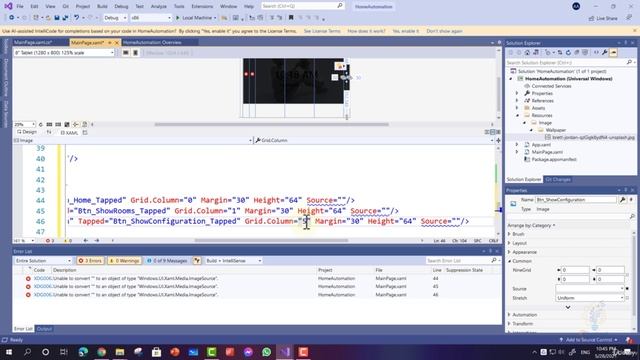Click the 'See License Terms' link

322,31
